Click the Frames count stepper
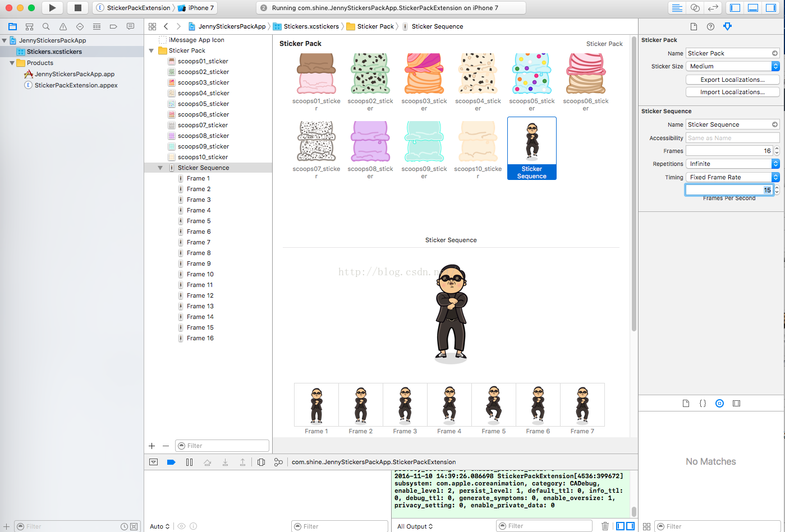This screenshot has height=532, width=785. click(x=777, y=151)
